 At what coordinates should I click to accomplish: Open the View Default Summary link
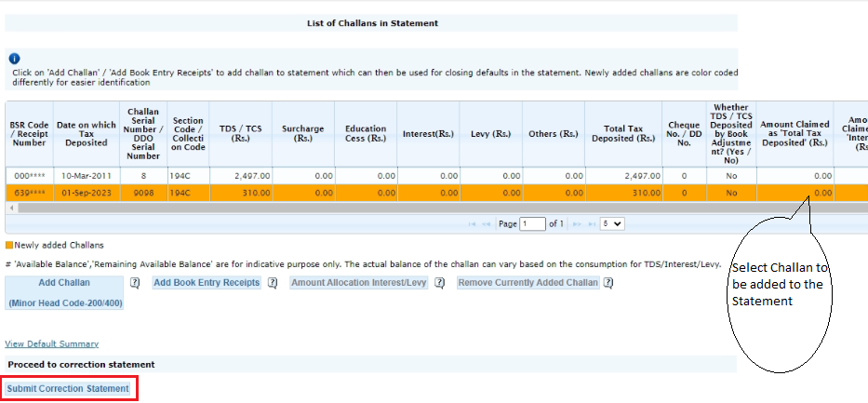(52, 344)
